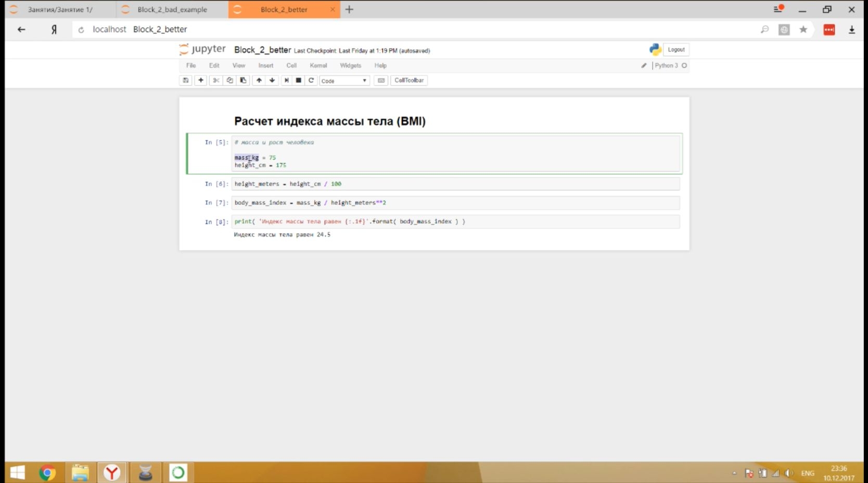Close the Block_2_better browser tab
Screen dimensions: 868x483
tap(333, 9)
